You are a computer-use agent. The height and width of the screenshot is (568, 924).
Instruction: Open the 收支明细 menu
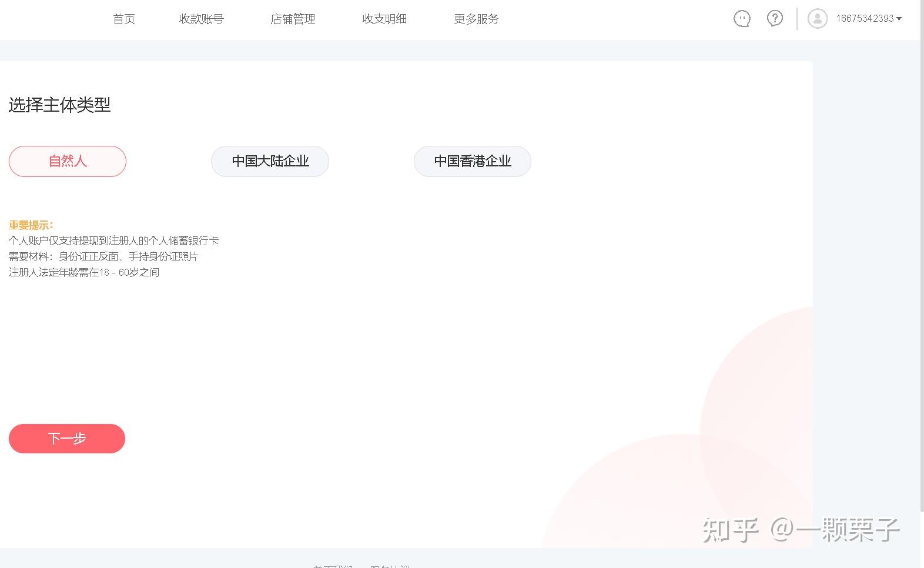384,19
